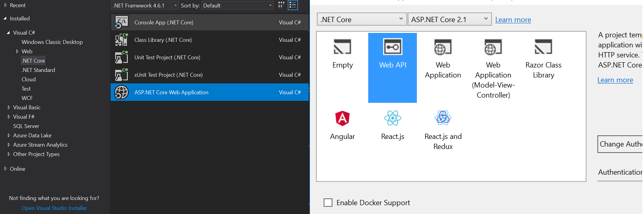Open the .NET Framework 4.6.1 version dropdown
The height and width of the screenshot is (214, 644).
pyautogui.click(x=145, y=5)
